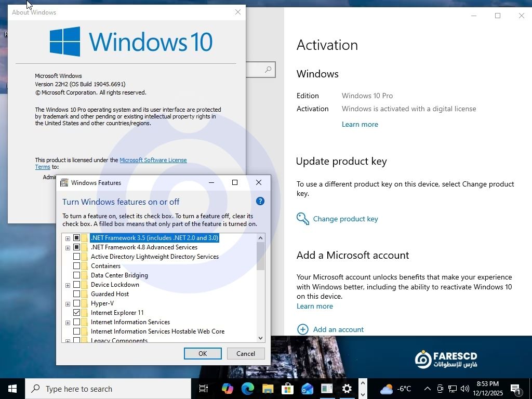532x399 pixels.
Task: Click OK in Windows Features dialog
Action: coord(203,353)
